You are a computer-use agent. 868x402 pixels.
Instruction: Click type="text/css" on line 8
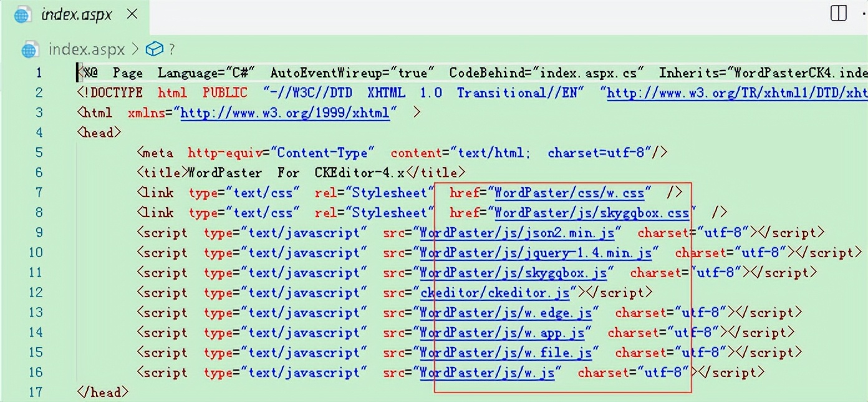244,213
